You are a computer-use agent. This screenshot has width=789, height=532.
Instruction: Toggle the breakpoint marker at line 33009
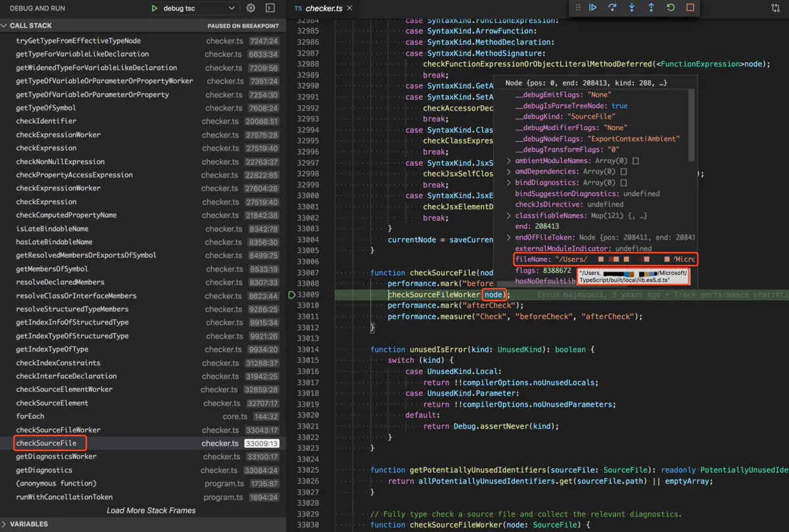click(x=292, y=295)
